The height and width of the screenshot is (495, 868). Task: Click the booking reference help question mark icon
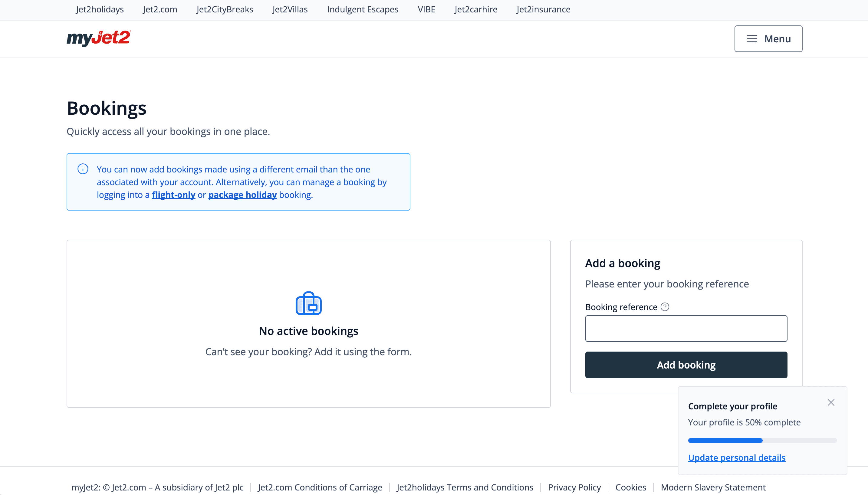[x=665, y=307]
